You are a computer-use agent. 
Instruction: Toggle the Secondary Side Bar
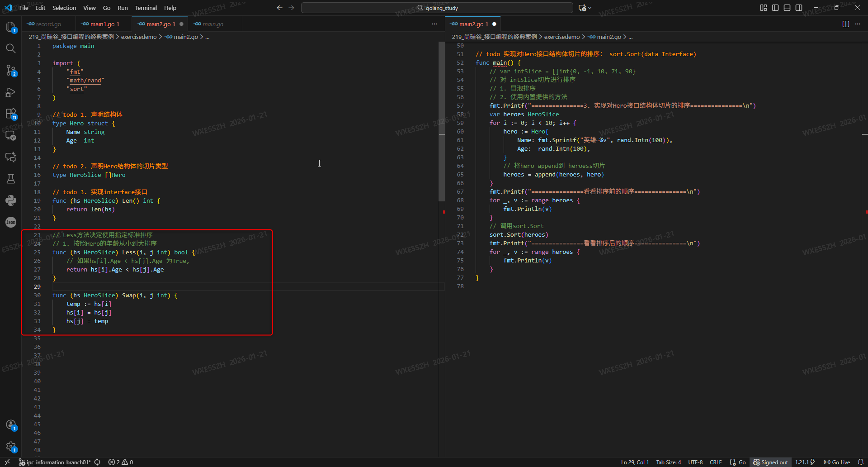click(799, 8)
